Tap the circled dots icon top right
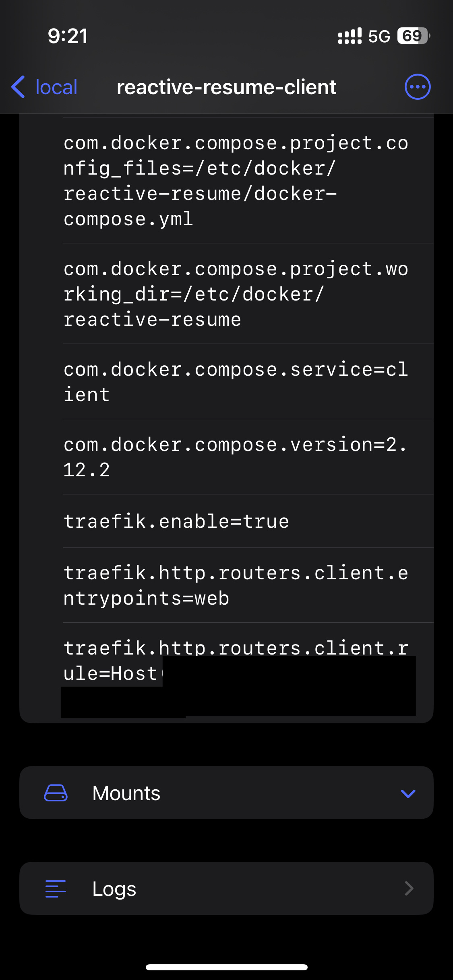Image resolution: width=453 pixels, height=980 pixels. (x=417, y=86)
